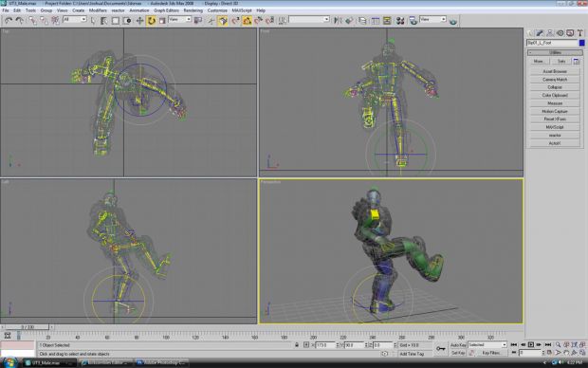Open the Graph Editors menu
The height and width of the screenshot is (368, 588).
click(x=167, y=10)
